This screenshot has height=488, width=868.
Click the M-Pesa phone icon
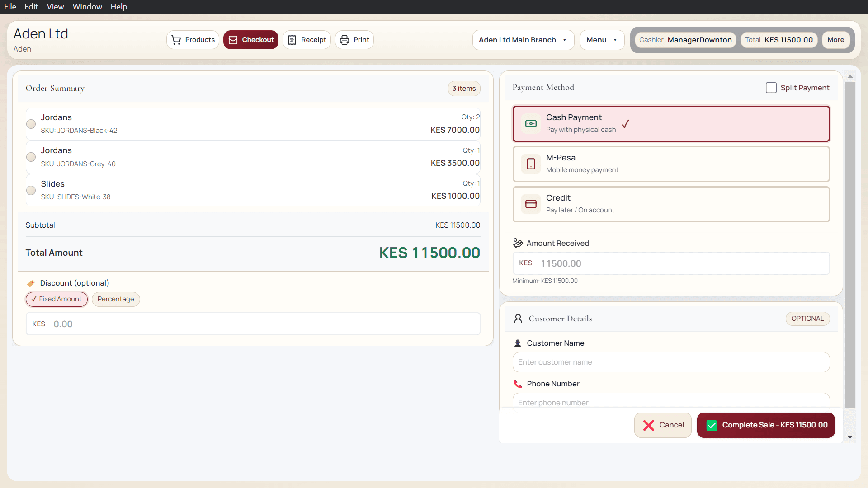[531, 164]
